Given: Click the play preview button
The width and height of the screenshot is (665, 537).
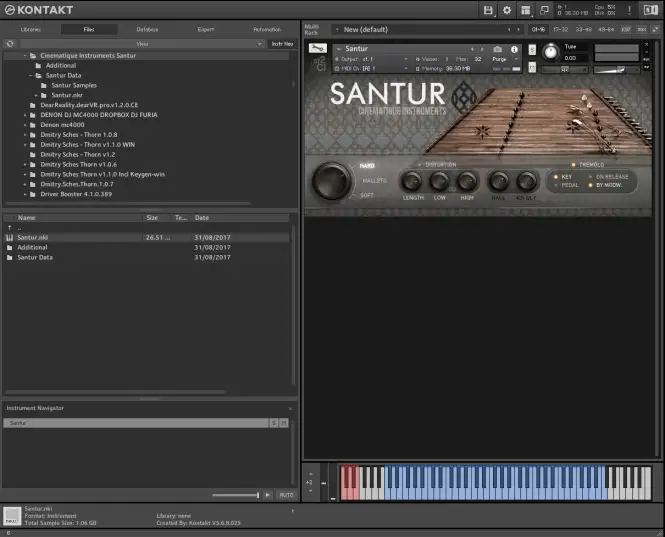Looking at the screenshot, I should (x=268, y=495).
